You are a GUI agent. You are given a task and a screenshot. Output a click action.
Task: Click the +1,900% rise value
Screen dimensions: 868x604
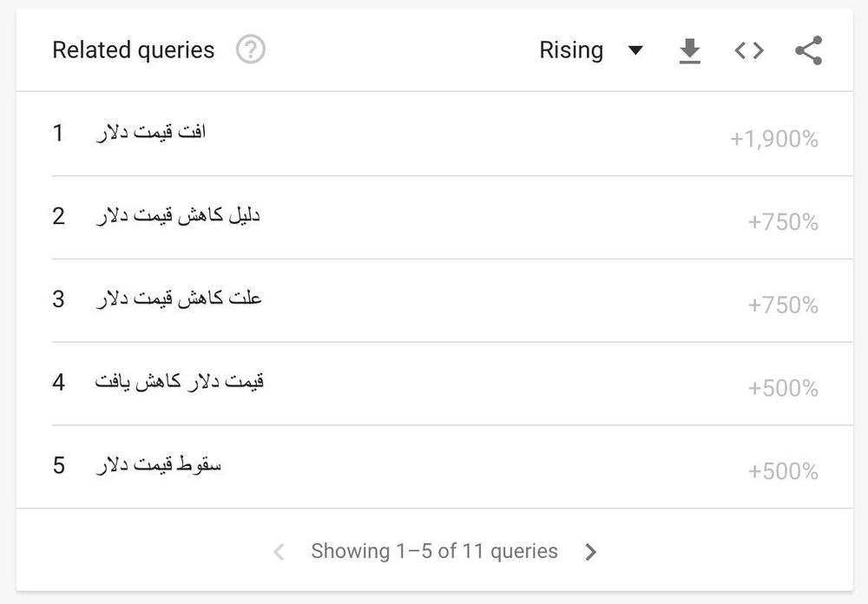pyautogui.click(x=773, y=139)
